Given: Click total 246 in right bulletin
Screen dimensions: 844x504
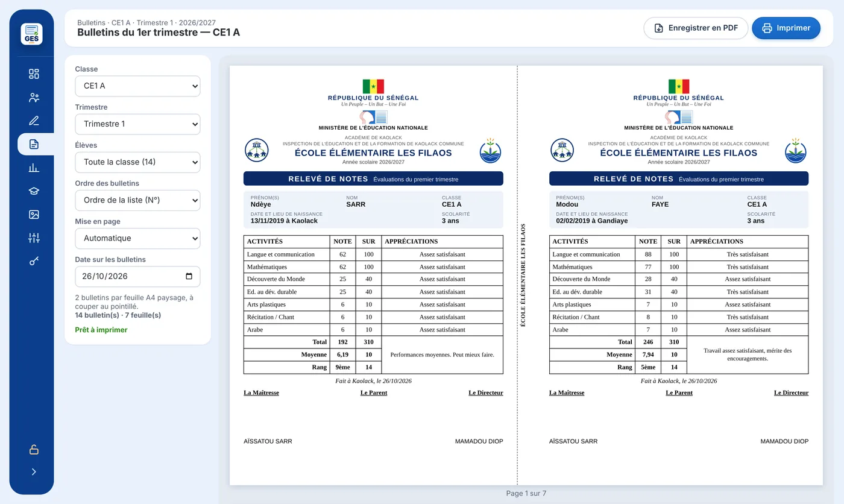Looking at the screenshot, I should tap(648, 342).
